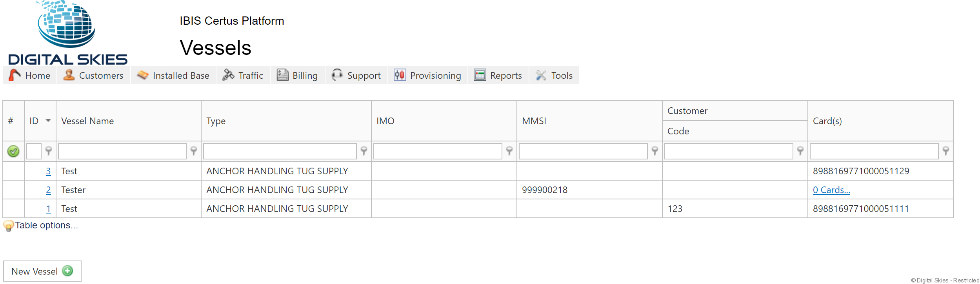This screenshot has height=284, width=980.
Task: Open the Customers menu
Action: point(94,75)
